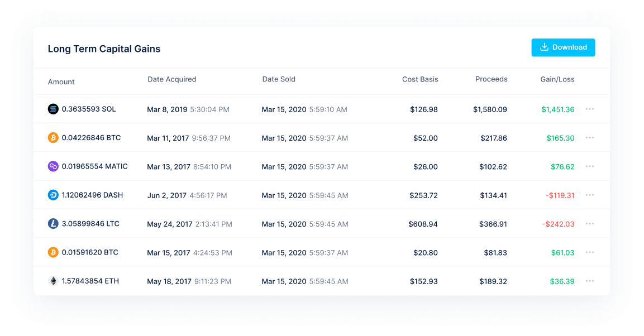This screenshot has height=336, width=644.
Task: Click the download arrow icon inside the Download button
Action: pyautogui.click(x=544, y=47)
